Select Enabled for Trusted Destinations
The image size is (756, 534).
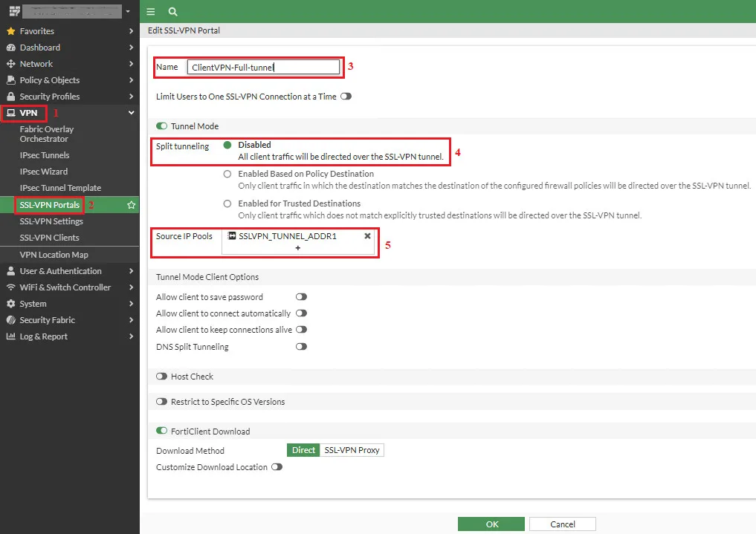pyautogui.click(x=227, y=203)
